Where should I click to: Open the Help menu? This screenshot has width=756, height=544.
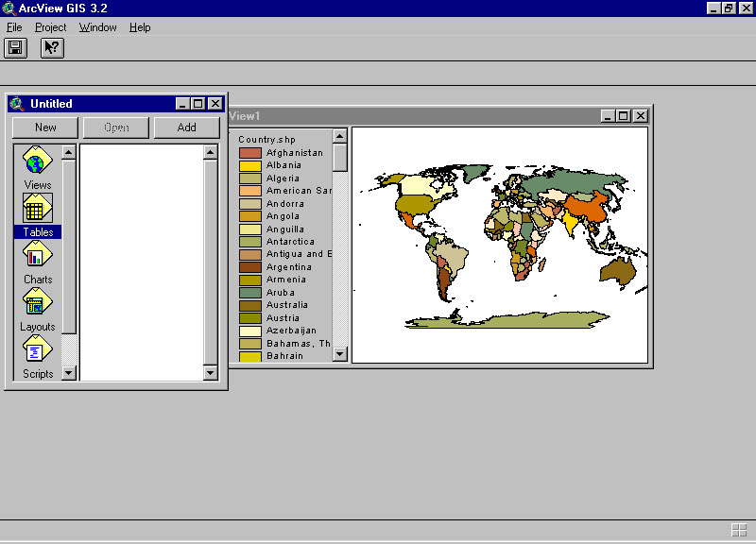point(140,27)
